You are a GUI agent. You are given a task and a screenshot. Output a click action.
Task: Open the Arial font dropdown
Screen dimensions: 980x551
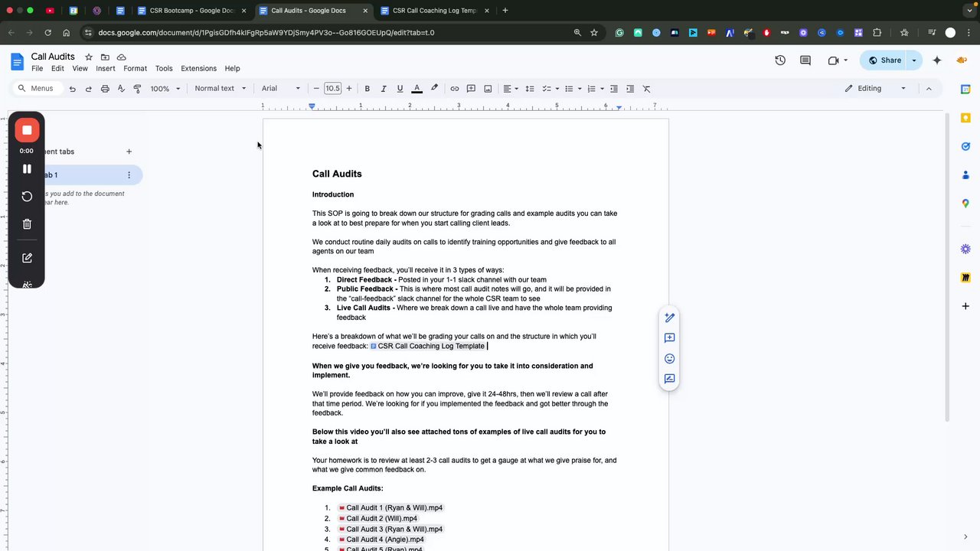pos(281,89)
